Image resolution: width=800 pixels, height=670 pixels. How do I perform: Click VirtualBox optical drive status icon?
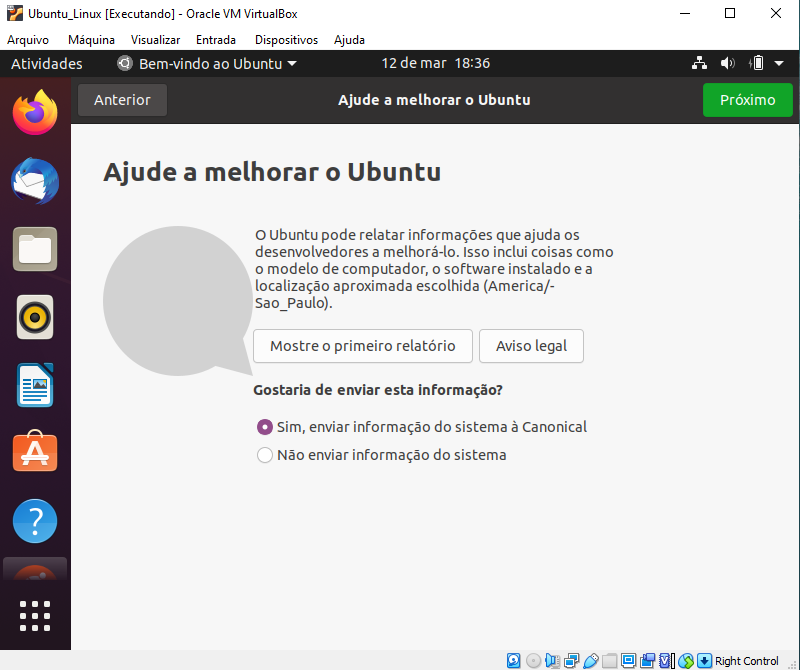click(x=533, y=661)
